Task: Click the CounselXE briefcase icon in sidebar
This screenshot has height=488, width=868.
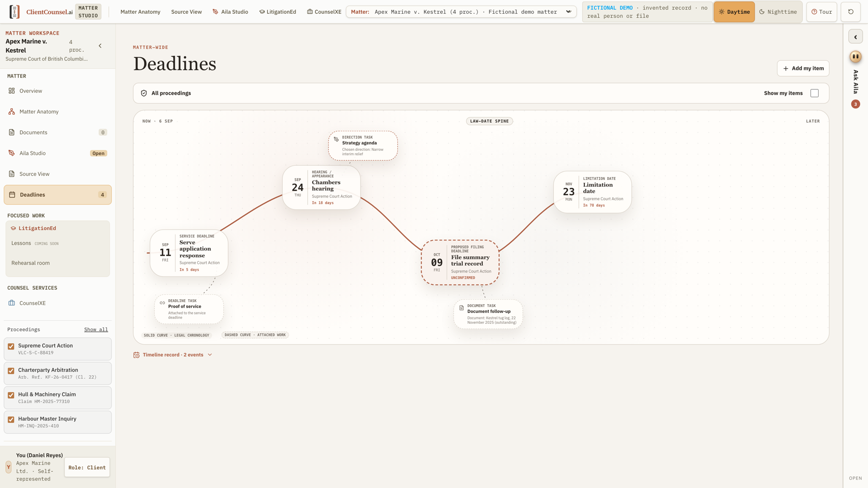Action: pyautogui.click(x=12, y=303)
